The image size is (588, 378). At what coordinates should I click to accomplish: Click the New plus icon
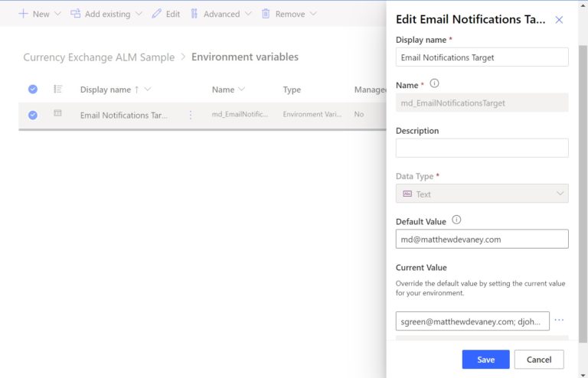pyautogui.click(x=23, y=14)
